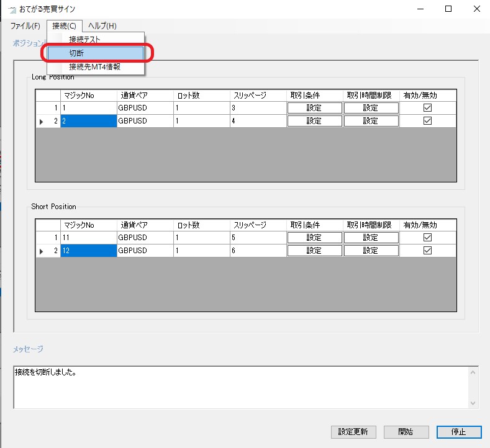This screenshot has height=448, width=490.
Task: Select 切断 in the open menu
Action: [x=96, y=53]
